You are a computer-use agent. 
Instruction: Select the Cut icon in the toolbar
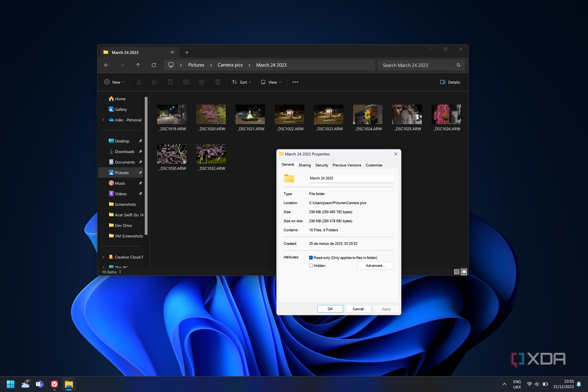click(139, 82)
